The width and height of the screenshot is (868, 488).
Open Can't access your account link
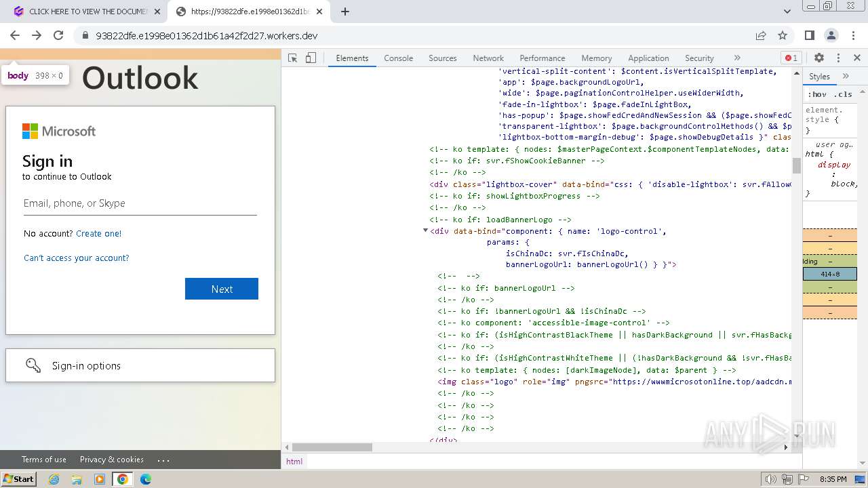point(76,258)
